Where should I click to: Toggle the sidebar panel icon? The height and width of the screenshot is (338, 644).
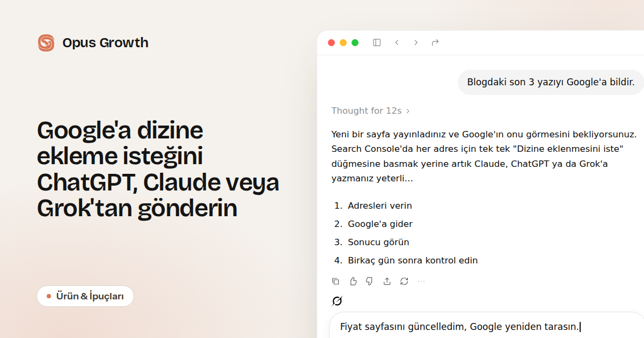tap(377, 42)
